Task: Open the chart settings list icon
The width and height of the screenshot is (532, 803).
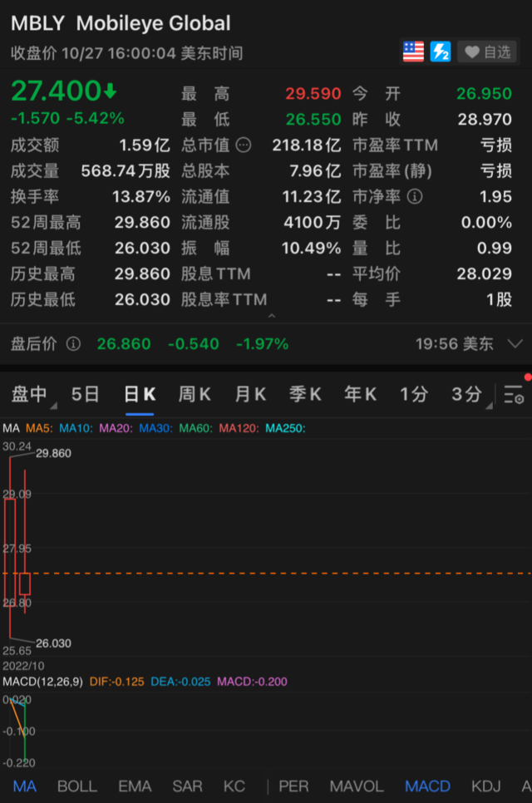Action: [514, 394]
